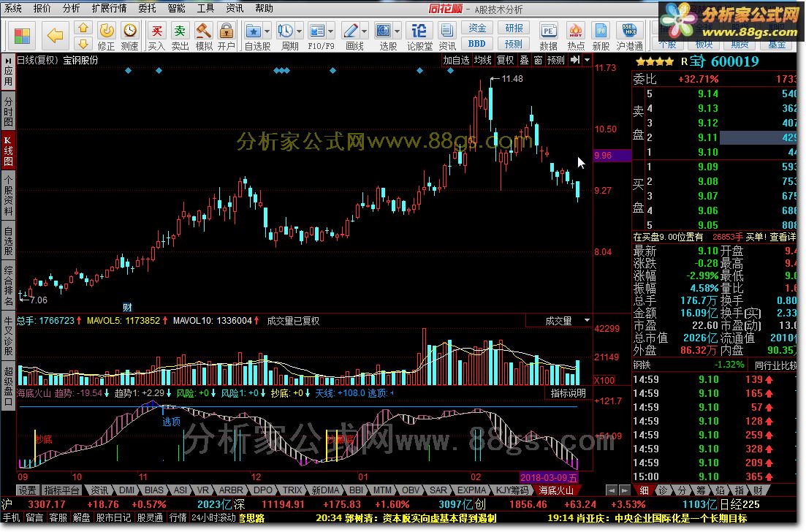Toggle 复权 price adjustment
The height and width of the screenshot is (532, 806).
coord(505,60)
